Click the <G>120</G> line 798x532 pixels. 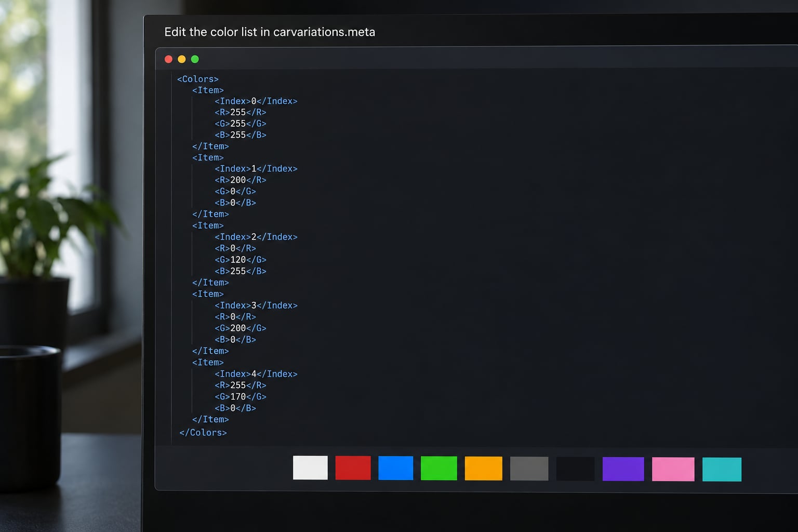tap(241, 260)
